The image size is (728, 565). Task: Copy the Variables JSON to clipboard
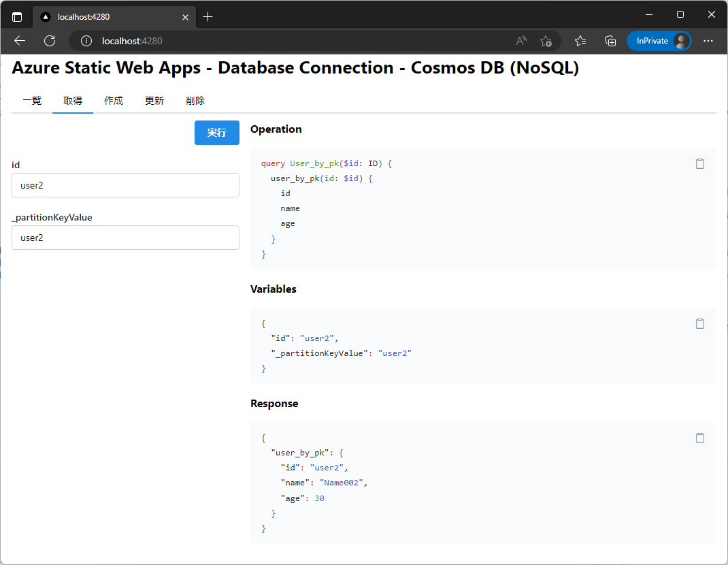pyautogui.click(x=700, y=323)
